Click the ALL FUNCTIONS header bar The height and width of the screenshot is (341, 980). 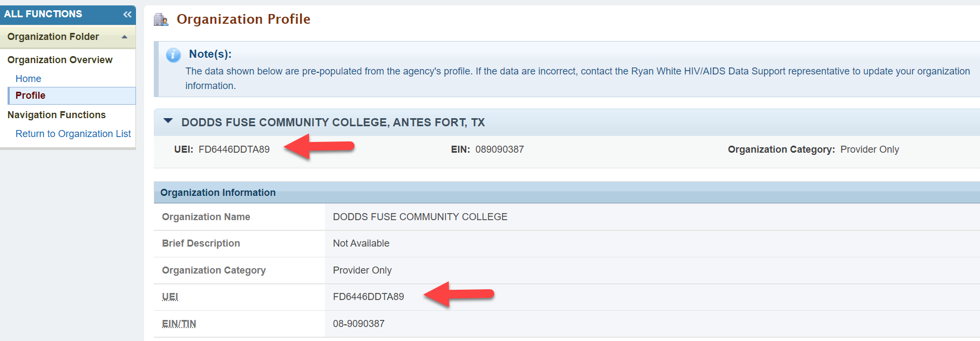pos(68,15)
